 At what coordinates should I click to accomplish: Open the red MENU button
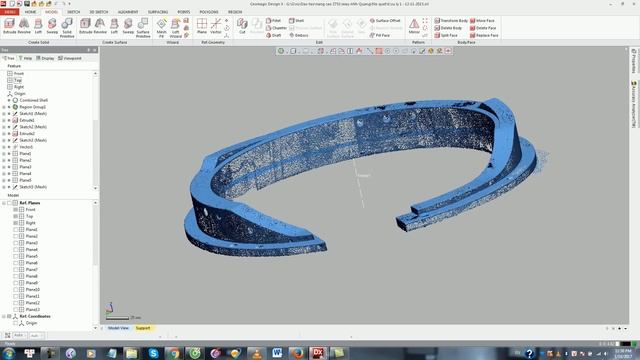[10, 12]
